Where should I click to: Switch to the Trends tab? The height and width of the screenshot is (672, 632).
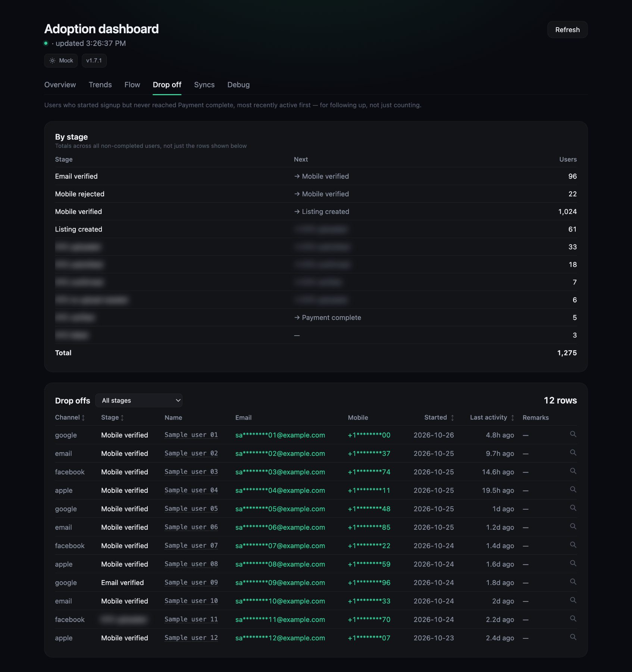point(100,85)
